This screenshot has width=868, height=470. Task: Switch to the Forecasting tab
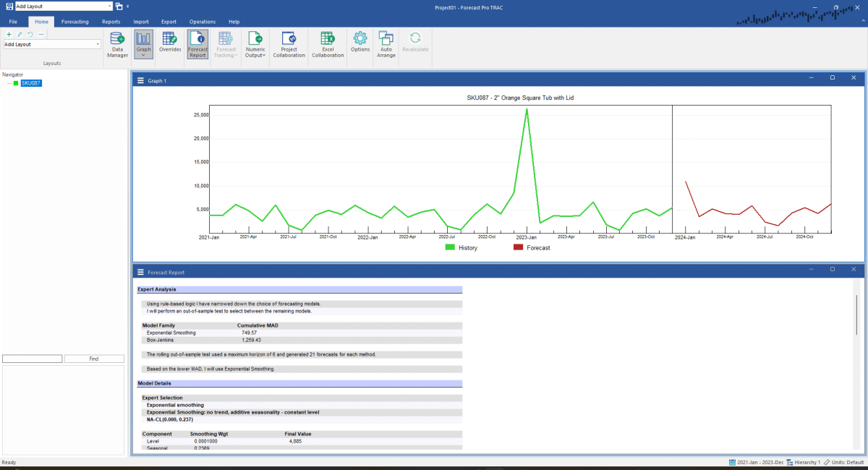[x=75, y=22]
